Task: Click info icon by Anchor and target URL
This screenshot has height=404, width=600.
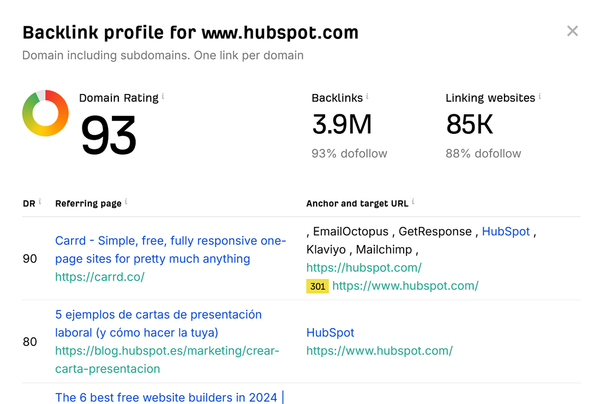Action: (x=413, y=202)
